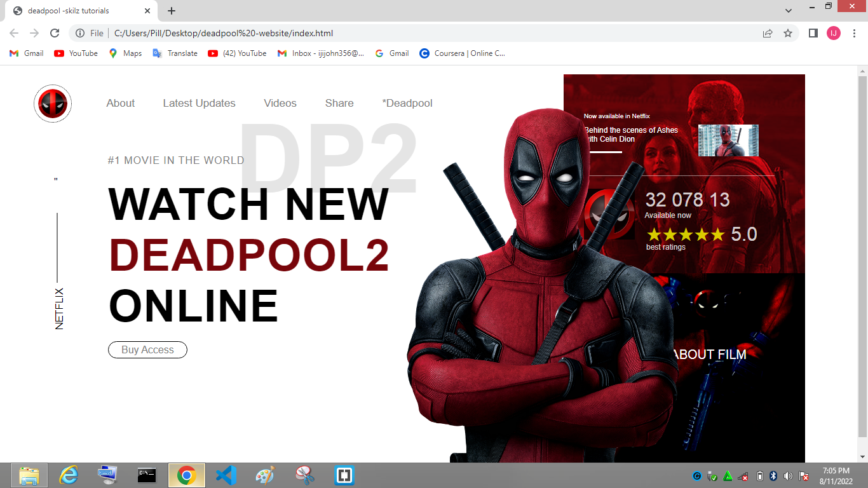Mute system volume from the tray speaker icon
Image resolution: width=868 pixels, height=488 pixels.
click(x=788, y=475)
